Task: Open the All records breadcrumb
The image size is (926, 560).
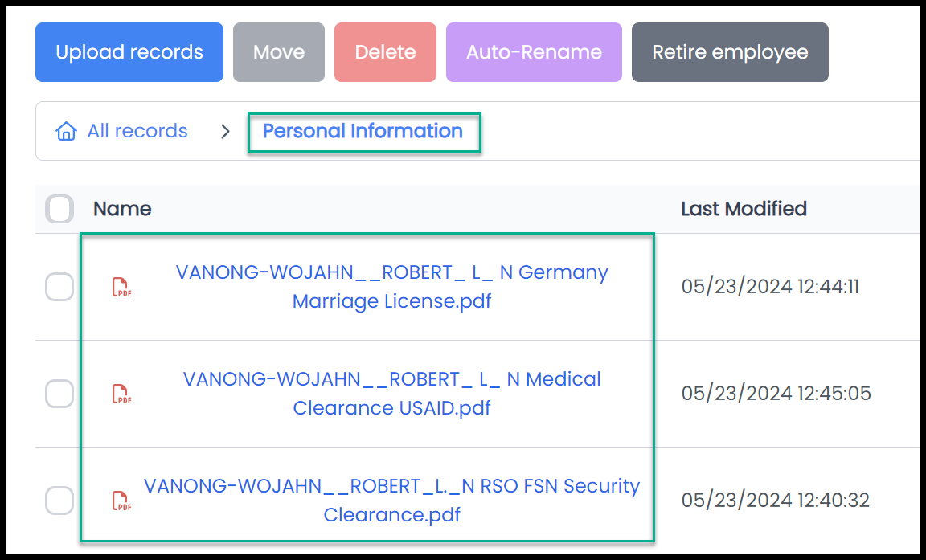Action: point(137,131)
